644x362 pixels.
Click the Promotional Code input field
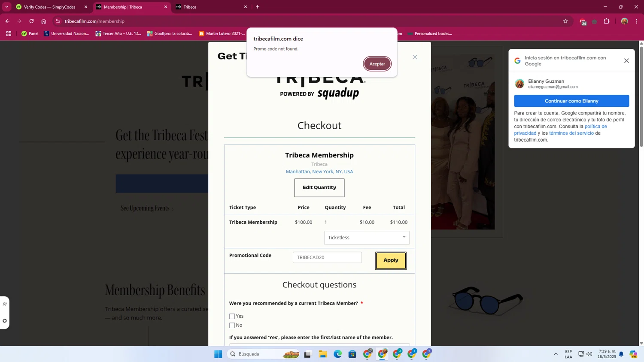pos(327,257)
